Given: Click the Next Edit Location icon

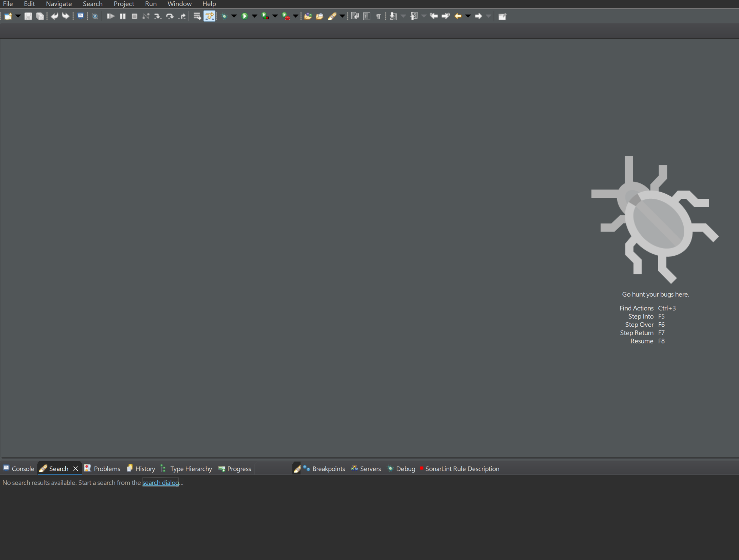Looking at the screenshot, I should point(446,16).
